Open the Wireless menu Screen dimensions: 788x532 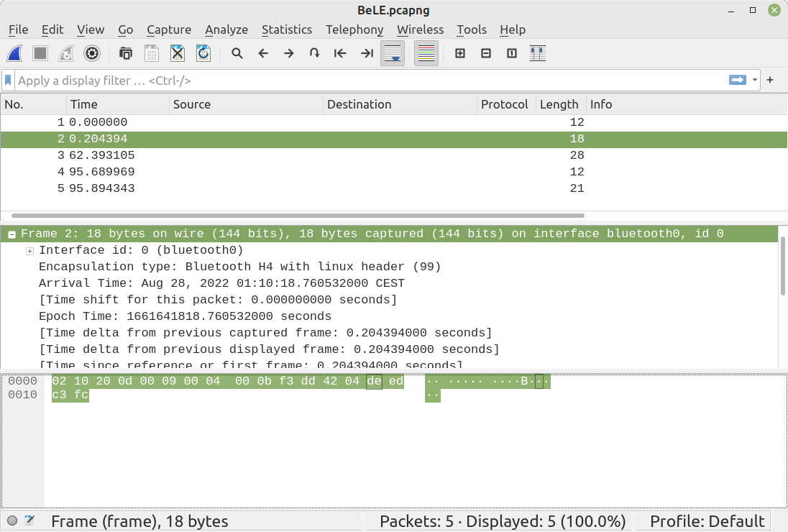[x=420, y=29]
